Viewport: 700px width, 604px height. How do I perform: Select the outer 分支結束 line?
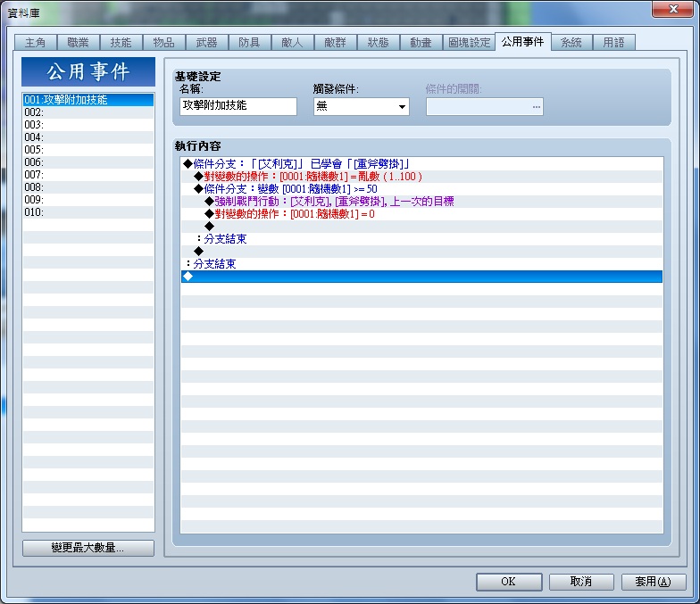(421, 264)
